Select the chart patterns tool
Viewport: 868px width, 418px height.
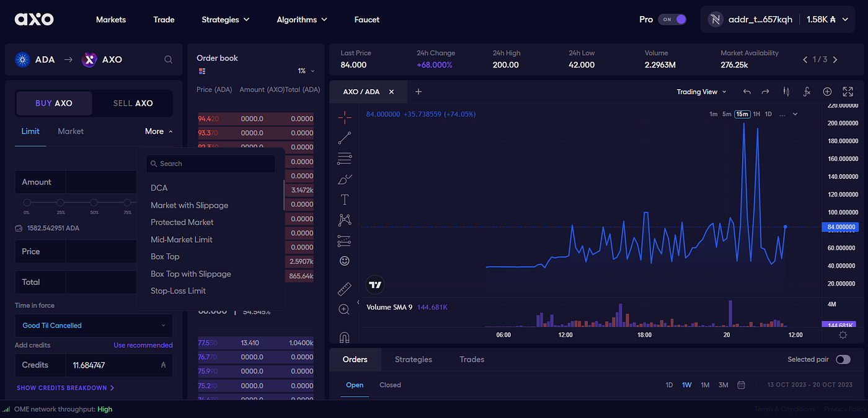[345, 220]
